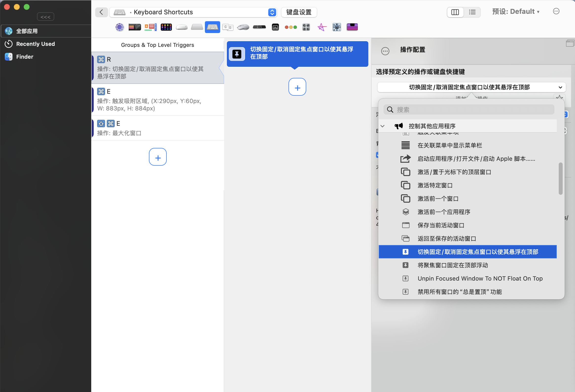Select the Keyboard trigger icon in toolbar
The image size is (575, 392).
[x=212, y=27]
